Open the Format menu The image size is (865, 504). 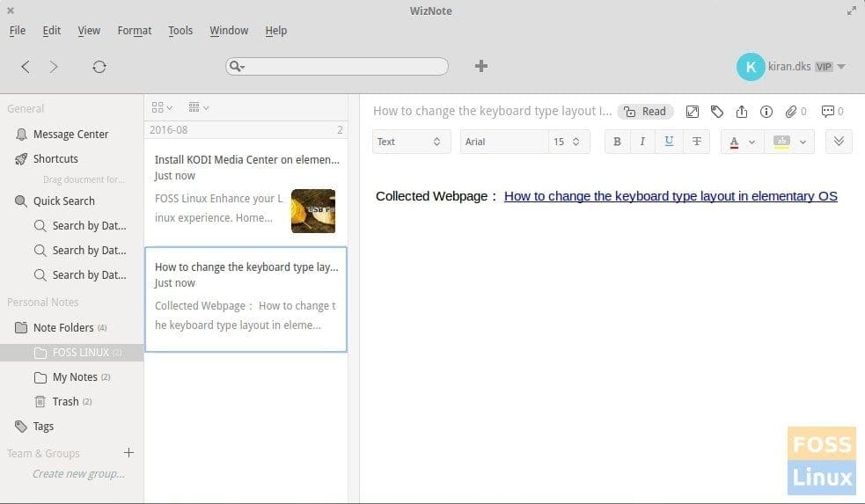(x=135, y=31)
